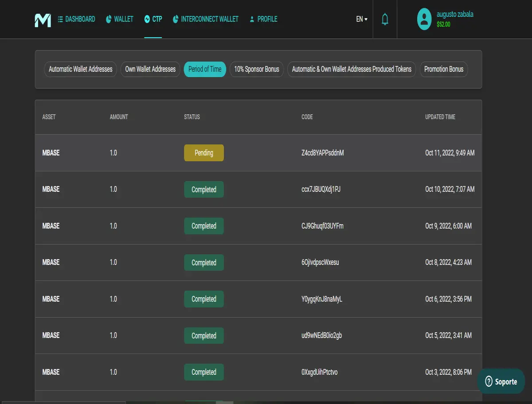Open the Interconnect Wallet menu item
The image size is (532, 404).
pos(206,19)
